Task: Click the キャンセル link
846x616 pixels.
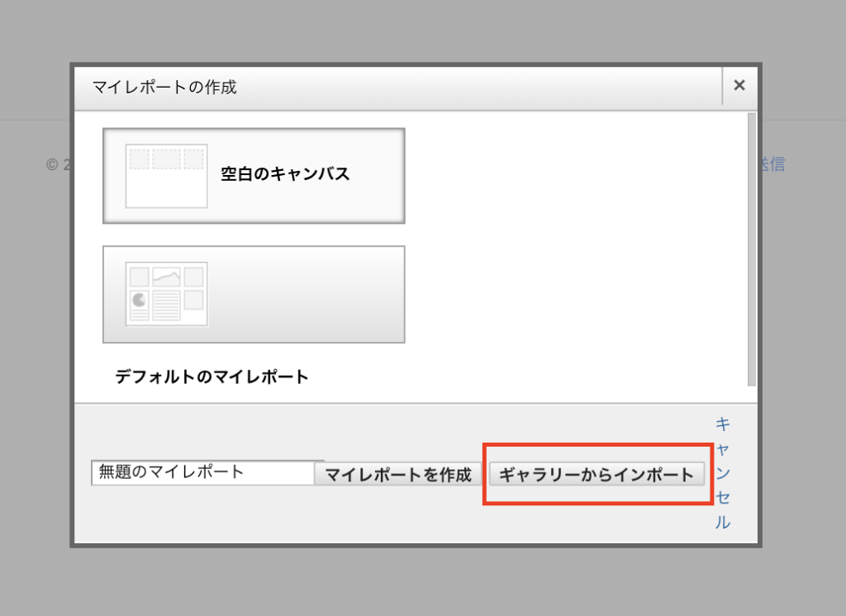Action: coord(722,473)
